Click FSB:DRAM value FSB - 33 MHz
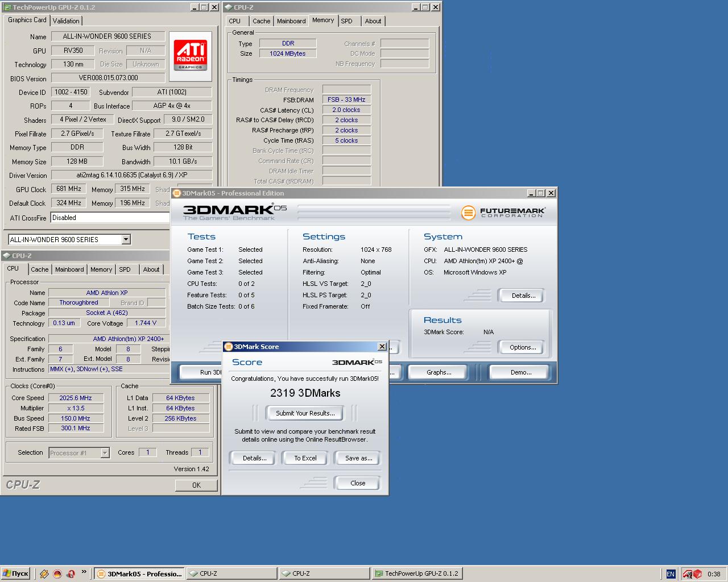The width and height of the screenshot is (728, 582). (x=346, y=99)
